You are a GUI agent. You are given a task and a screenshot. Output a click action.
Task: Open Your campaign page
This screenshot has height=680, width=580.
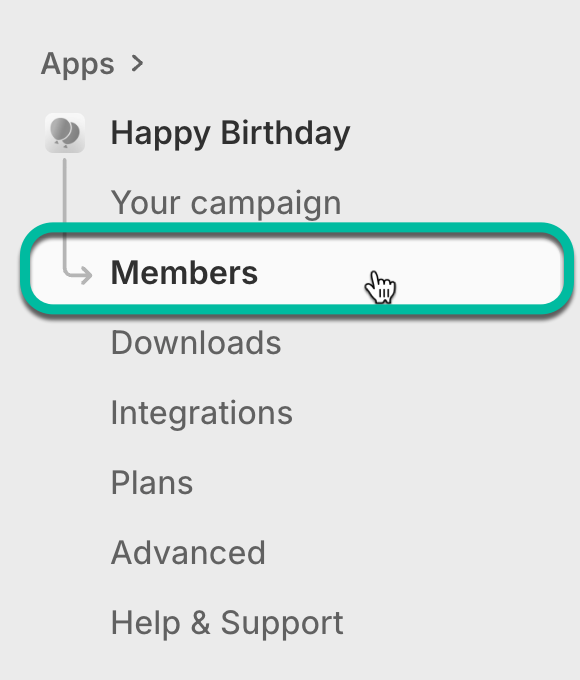pyautogui.click(x=226, y=203)
